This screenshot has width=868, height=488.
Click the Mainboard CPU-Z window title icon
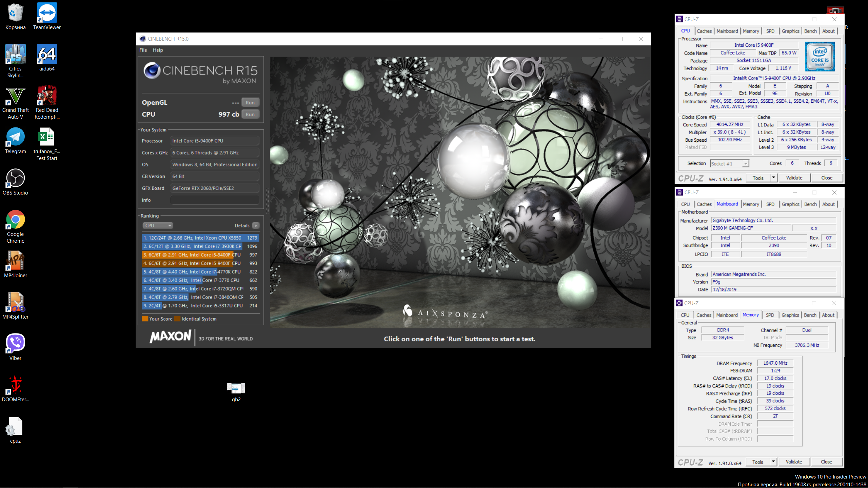[x=679, y=192]
